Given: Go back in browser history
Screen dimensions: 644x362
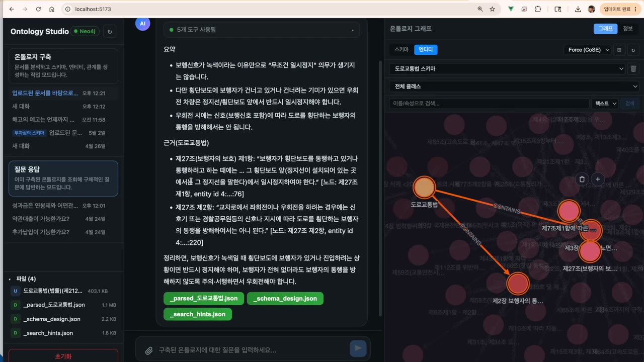Looking at the screenshot, I should pyautogui.click(x=12, y=9).
